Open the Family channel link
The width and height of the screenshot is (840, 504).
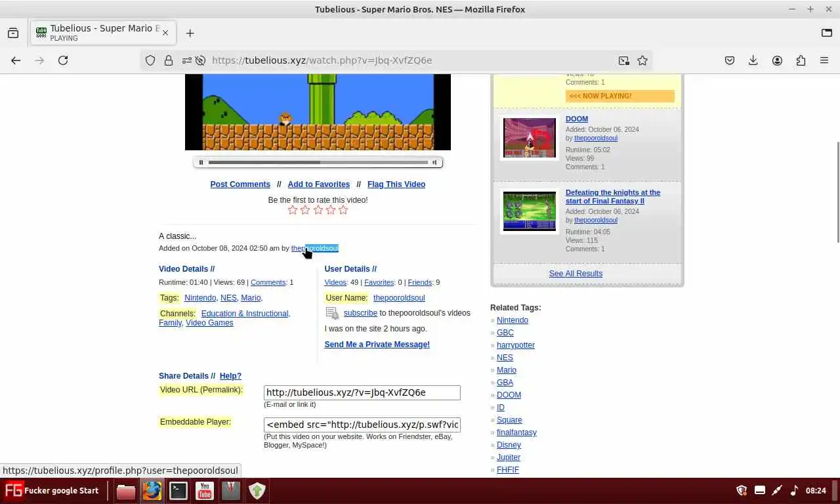tap(170, 323)
